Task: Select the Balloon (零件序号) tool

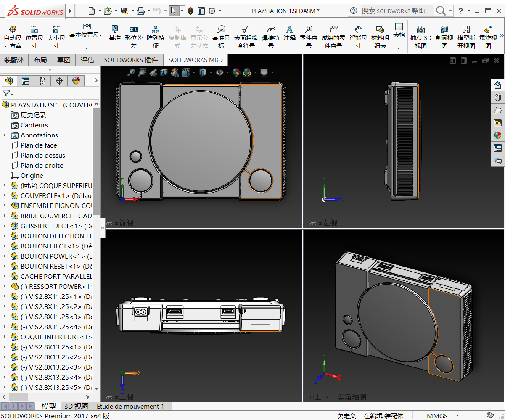Action: click(309, 37)
